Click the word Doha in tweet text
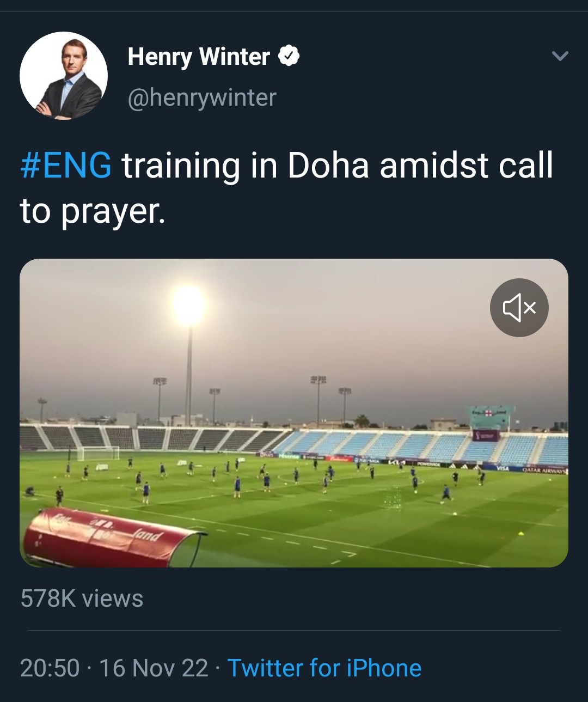The image size is (588, 702). point(328,166)
